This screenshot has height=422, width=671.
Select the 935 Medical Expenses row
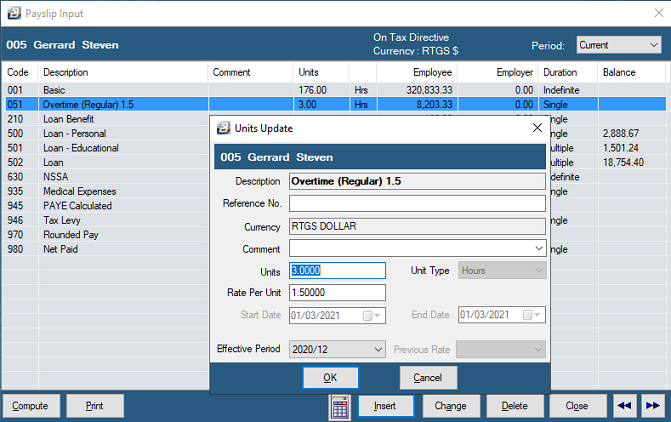(x=106, y=191)
